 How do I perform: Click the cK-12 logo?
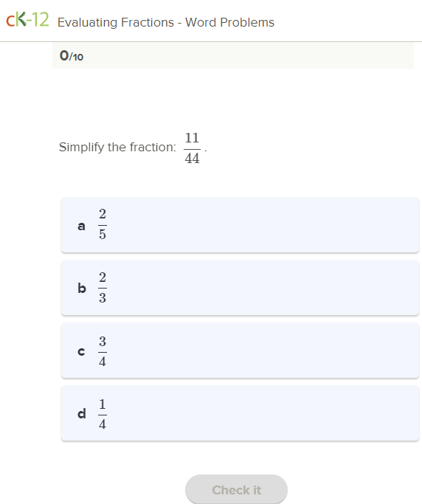pos(27,20)
